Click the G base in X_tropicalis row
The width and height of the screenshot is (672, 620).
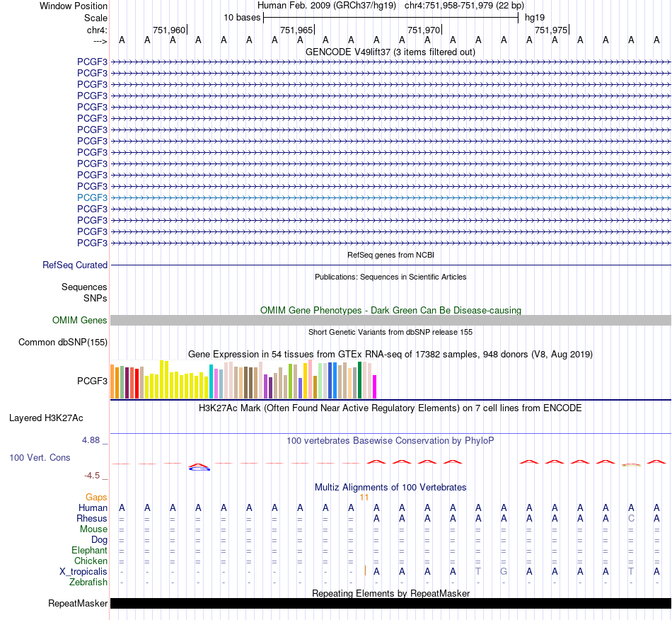[x=504, y=572]
